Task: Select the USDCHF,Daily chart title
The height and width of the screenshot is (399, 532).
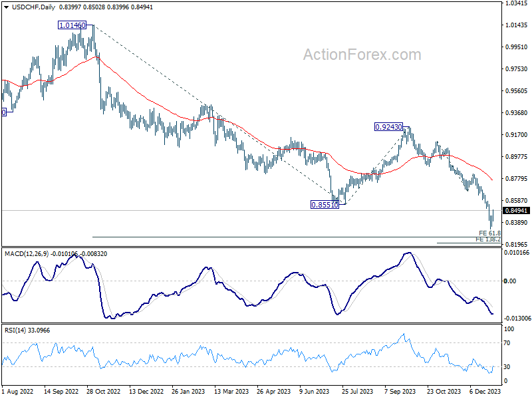Action: [x=34, y=7]
